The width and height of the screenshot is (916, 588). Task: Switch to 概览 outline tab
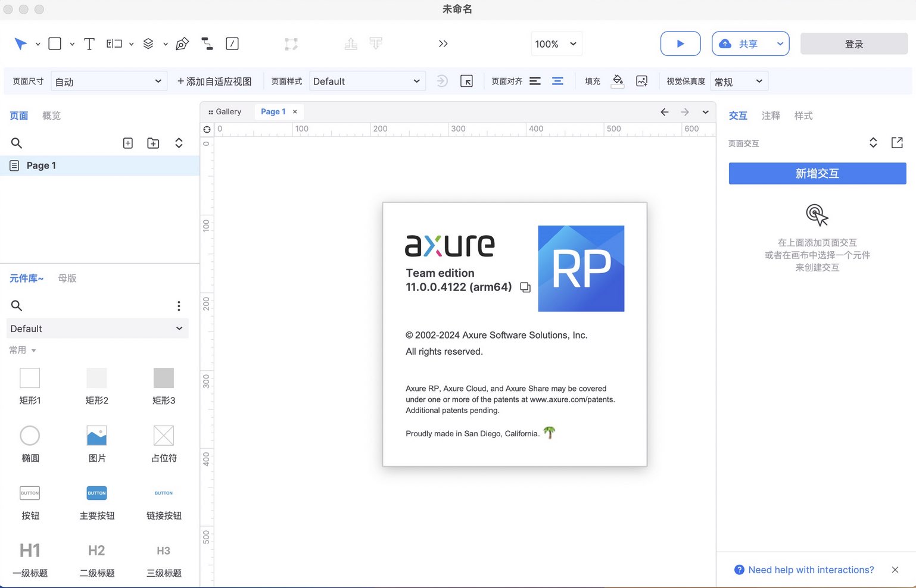point(52,115)
